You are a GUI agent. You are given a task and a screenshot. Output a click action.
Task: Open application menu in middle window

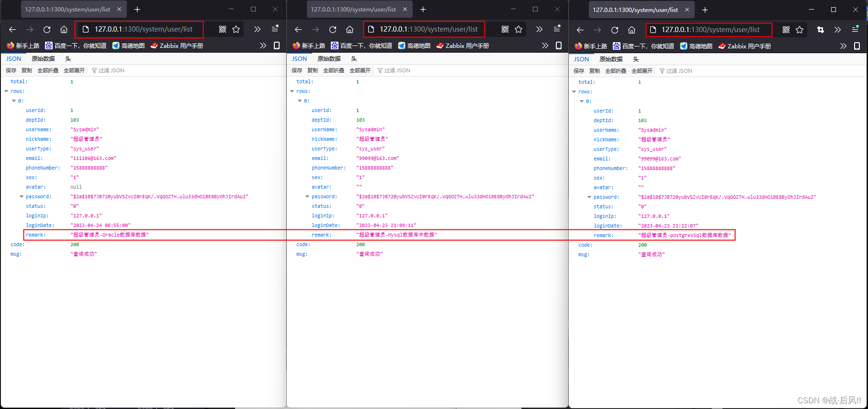(557, 29)
